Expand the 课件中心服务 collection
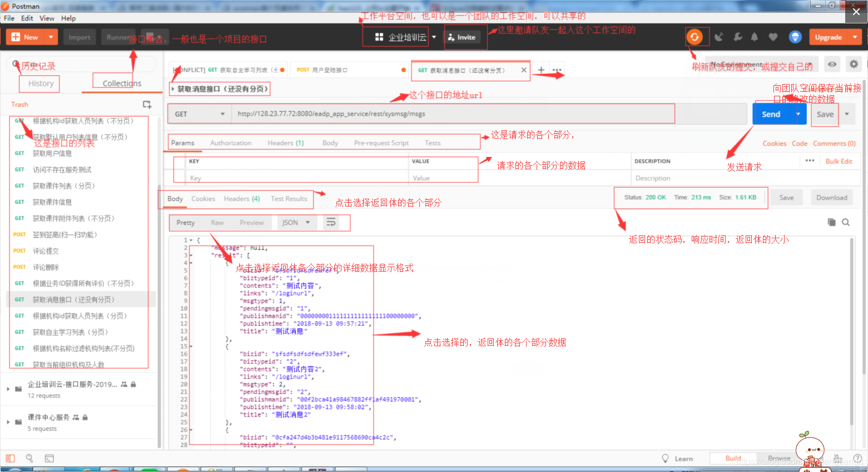 (8, 422)
